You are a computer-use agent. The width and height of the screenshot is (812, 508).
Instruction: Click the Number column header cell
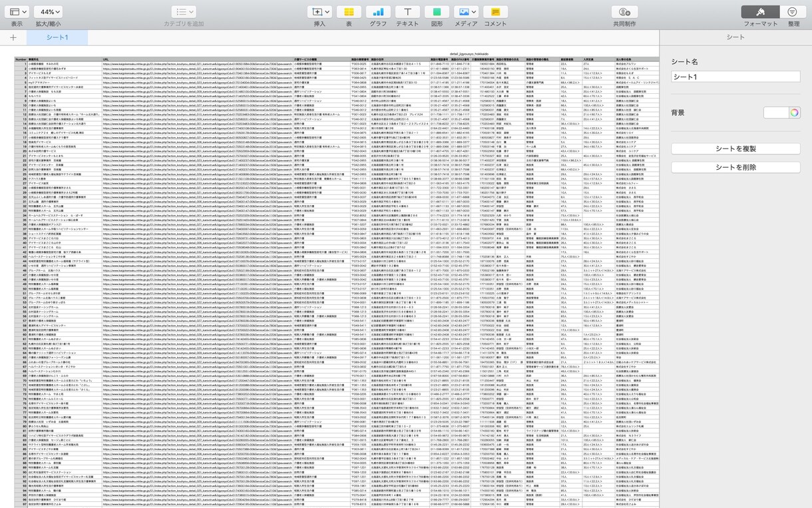pos(21,59)
